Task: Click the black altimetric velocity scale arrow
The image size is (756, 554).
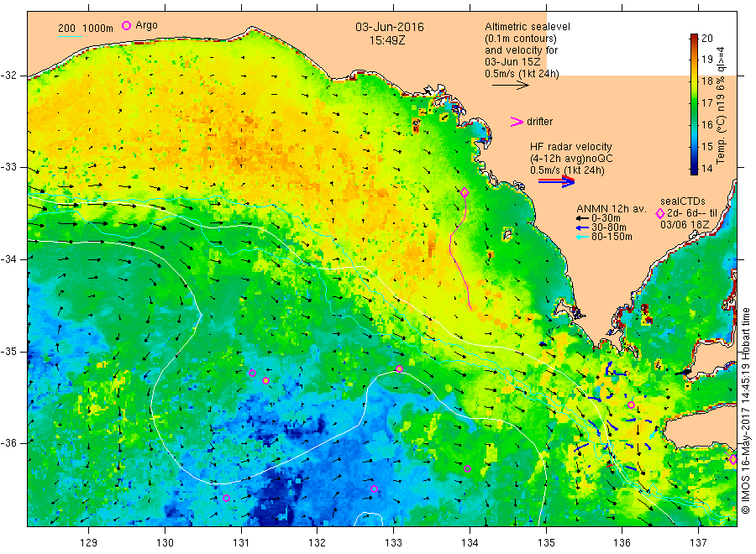Action: coord(511,86)
